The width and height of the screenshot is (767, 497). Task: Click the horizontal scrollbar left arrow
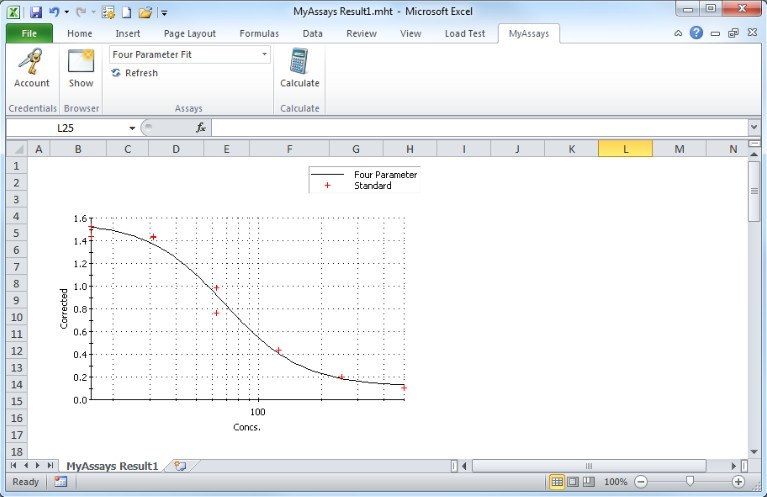pyautogui.click(x=464, y=466)
